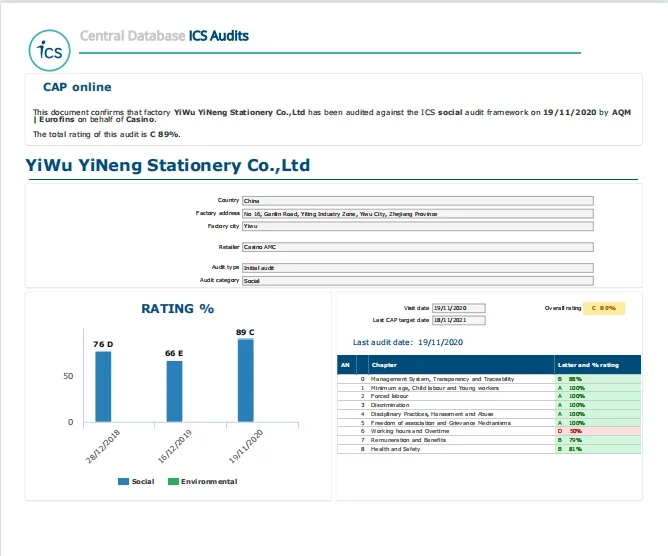Click the '28/12/2018' chart axis label
The image size is (668, 556).
pos(103,446)
